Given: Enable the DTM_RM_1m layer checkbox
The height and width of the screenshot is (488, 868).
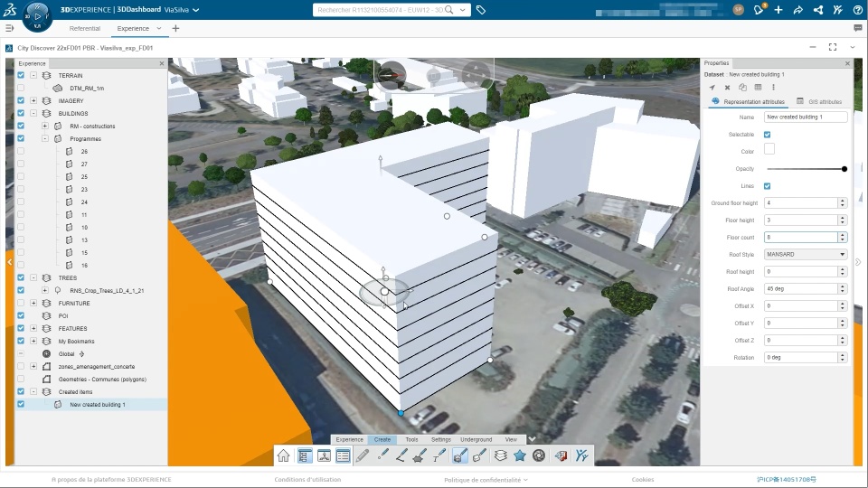Looking at the screenshot, I should click(21, 88).
